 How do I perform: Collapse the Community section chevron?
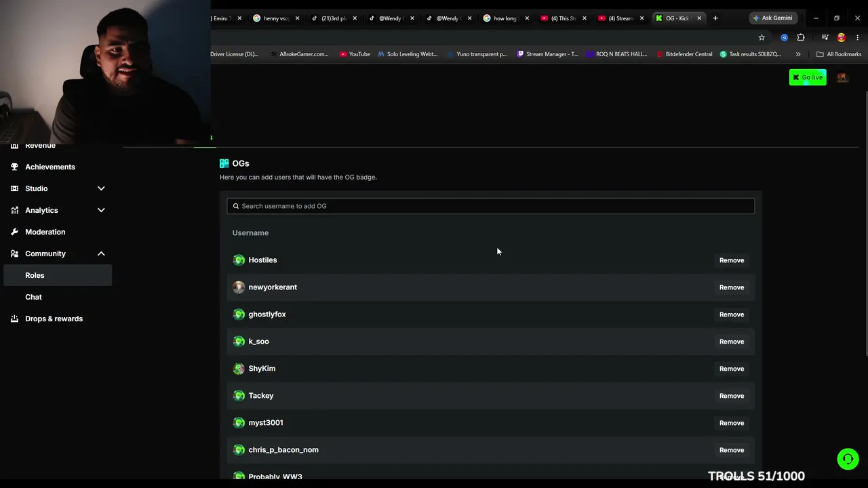tap(101, 253)
